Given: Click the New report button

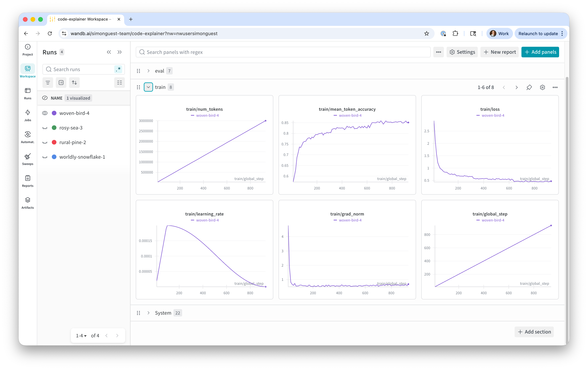Looking at the screenshot, I should pos(499,52).
